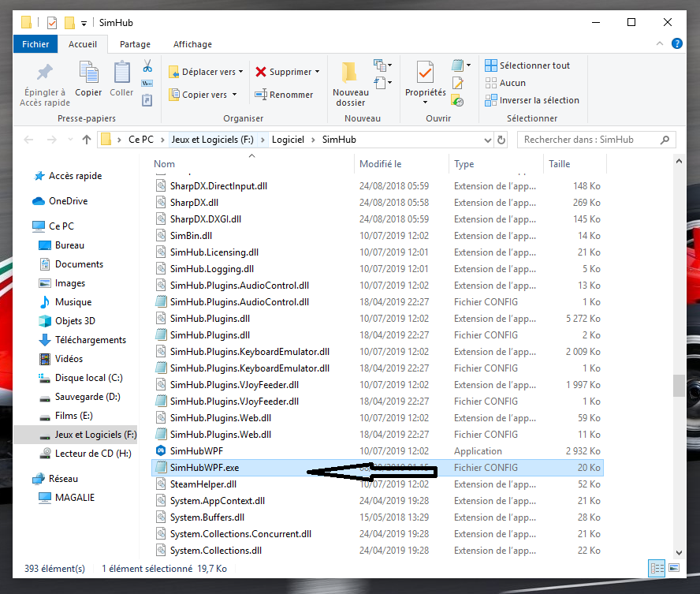Click the Copier icon in the ribbon
The height and width of the screenshot is (594, 700).
click(x=89, y=72)
